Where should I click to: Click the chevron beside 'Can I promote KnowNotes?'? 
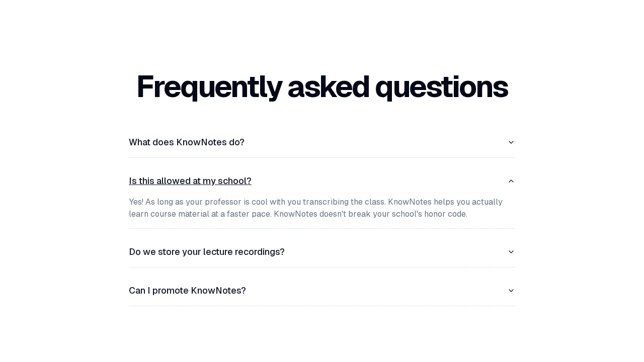point(511,291)
